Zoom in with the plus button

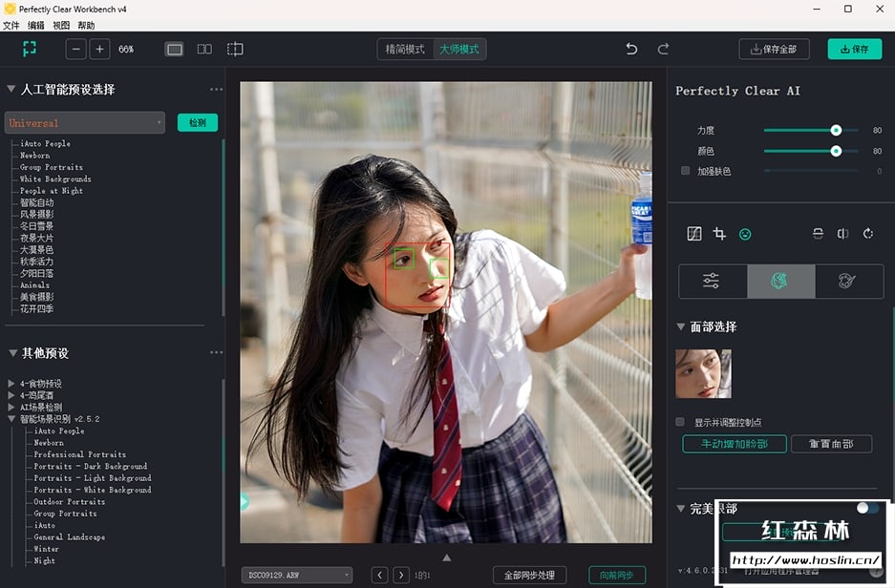point(99,49)
